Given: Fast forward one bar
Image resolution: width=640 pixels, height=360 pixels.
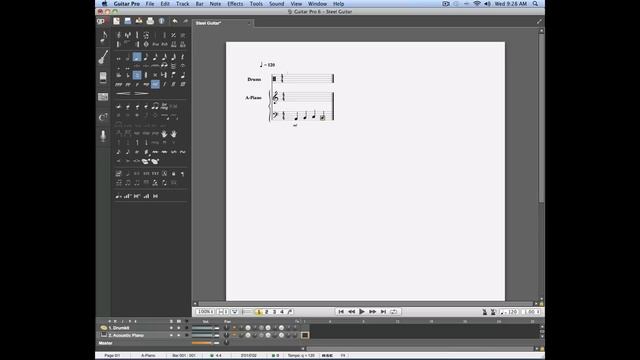Looking at the screenshot, I should (x=373, y=312).
